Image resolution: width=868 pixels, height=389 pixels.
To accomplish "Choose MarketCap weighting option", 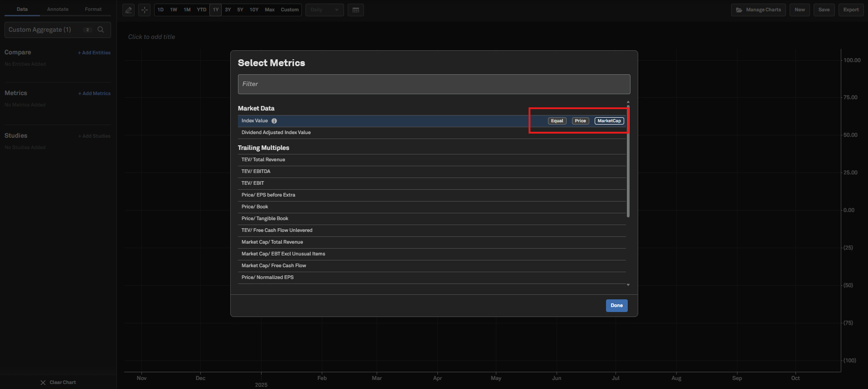I will 609,121.
